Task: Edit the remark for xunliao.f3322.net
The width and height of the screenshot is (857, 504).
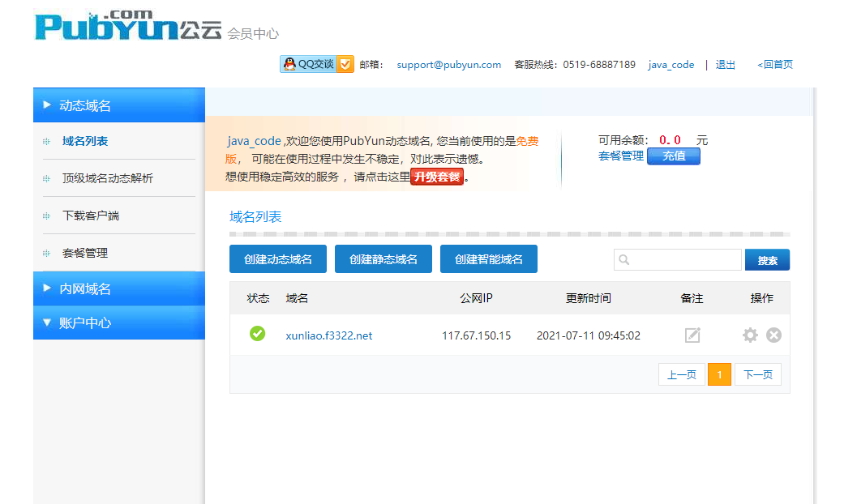Action: coord(692,334)
